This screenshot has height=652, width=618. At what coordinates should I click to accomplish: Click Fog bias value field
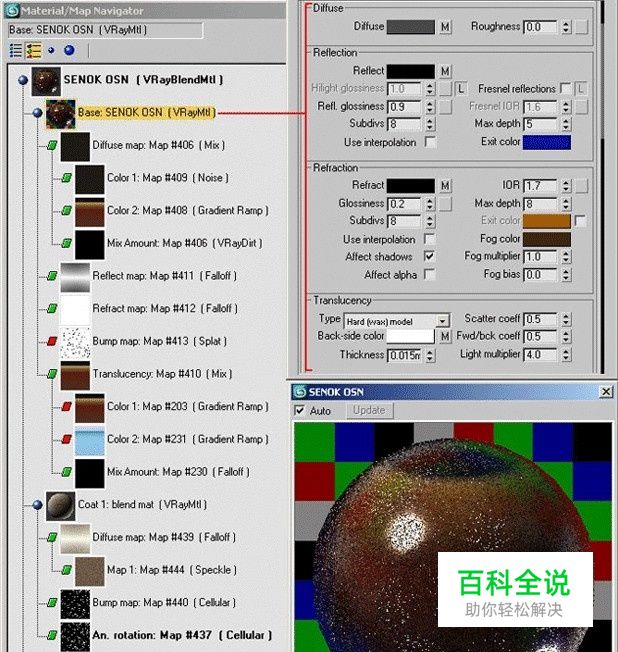coord(540,275)
